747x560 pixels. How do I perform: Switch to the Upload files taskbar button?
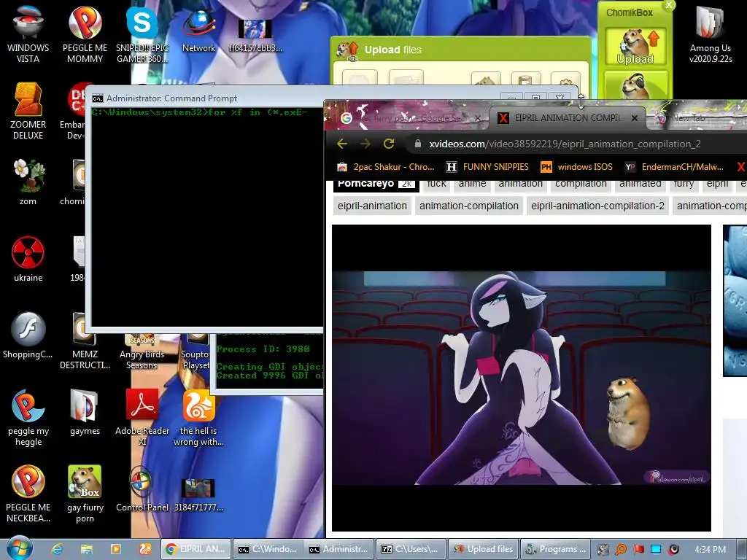point(483,549)
